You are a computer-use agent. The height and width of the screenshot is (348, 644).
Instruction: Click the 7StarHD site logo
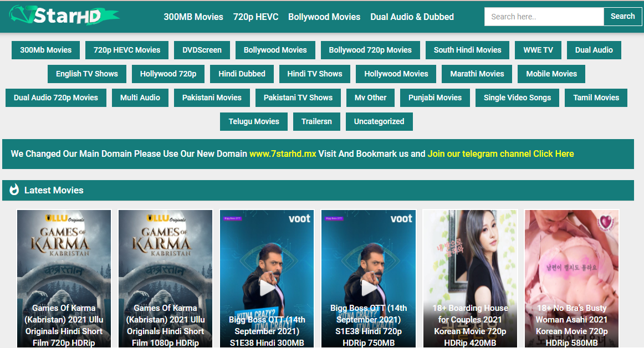[x=64, y=16]
